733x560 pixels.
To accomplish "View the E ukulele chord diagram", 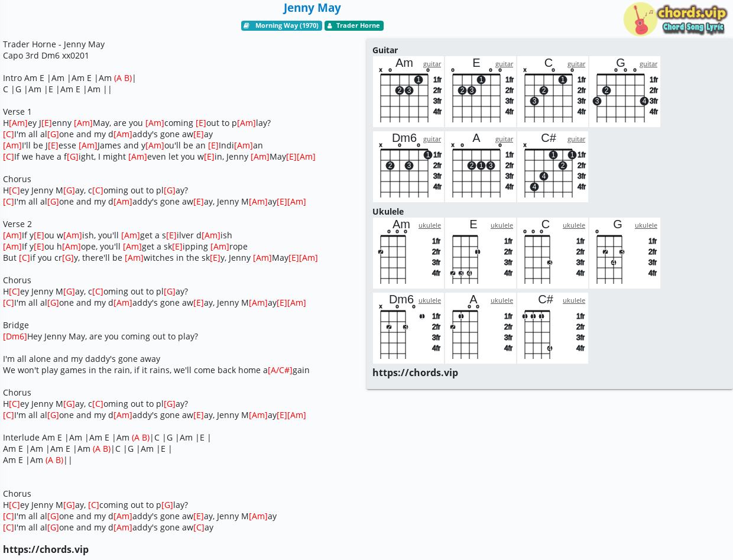I will tap(481, 253).
